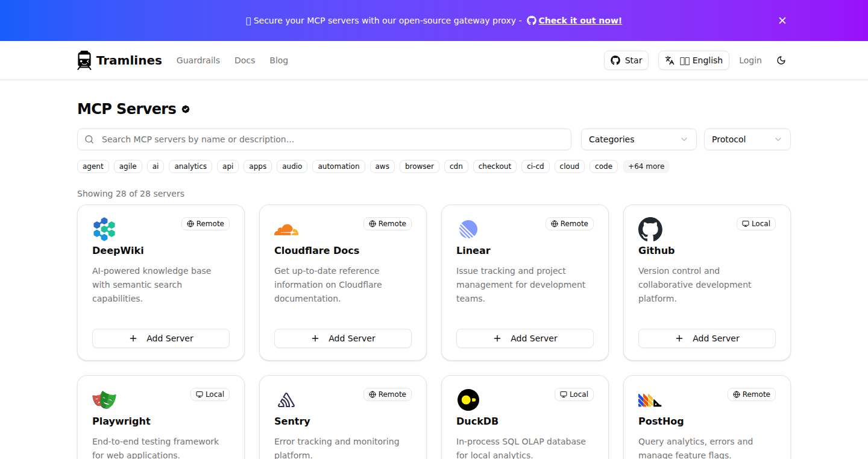Click the magnifier icon in search box
The image size is (868, 459).
click(x=89, y=139)
